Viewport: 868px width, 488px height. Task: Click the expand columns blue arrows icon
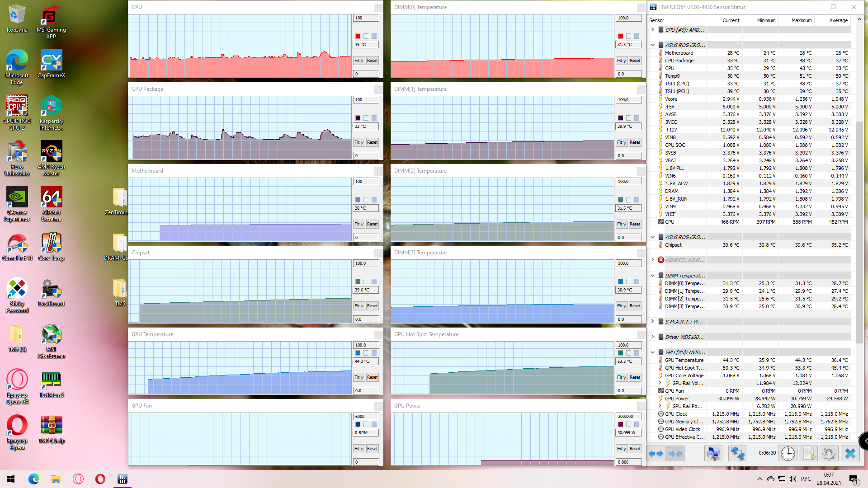[x=656, y=453]
